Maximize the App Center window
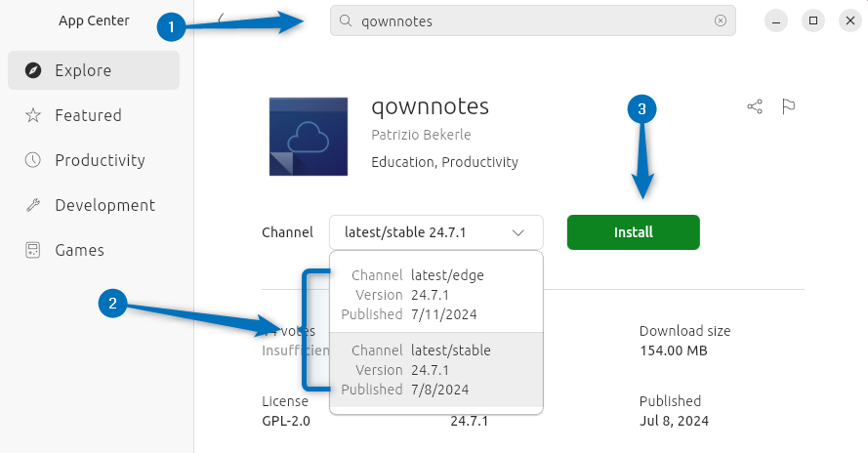 pos(813,21)
